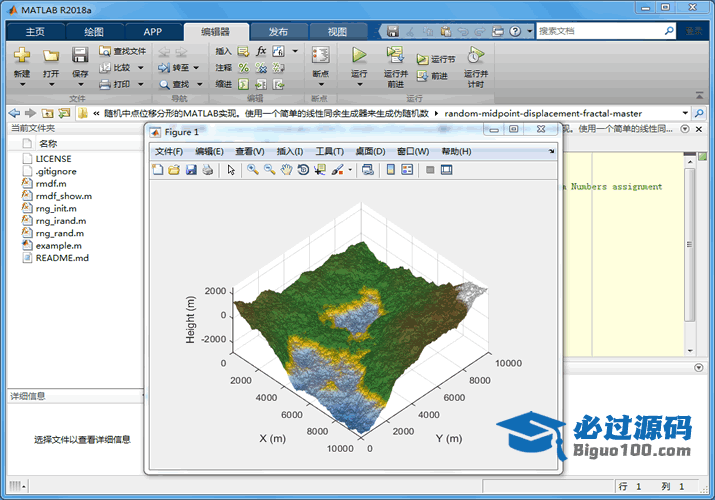The image size is (715, 500).
Task: Open the dropdown arrow beside 比较
Action: pos(140,67)
